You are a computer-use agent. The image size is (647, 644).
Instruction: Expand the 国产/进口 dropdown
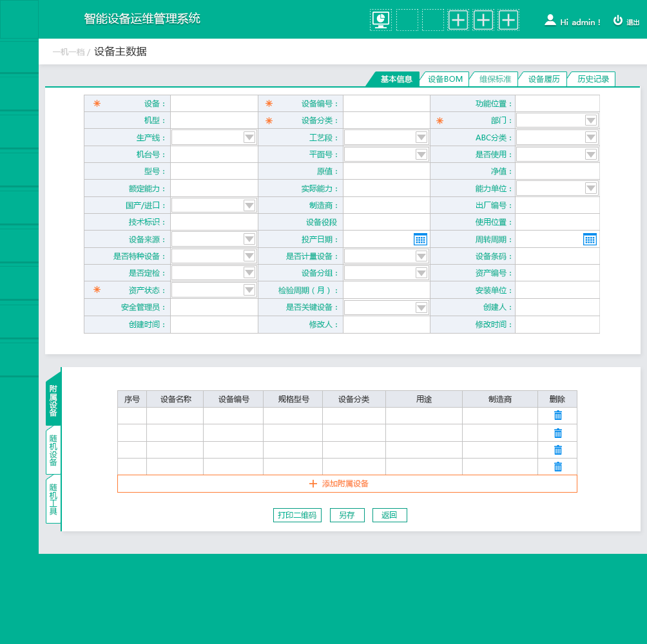(249, 205)
